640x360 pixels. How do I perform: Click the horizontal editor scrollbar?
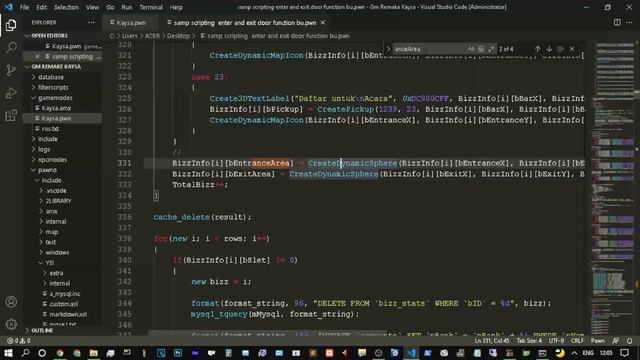pos(268,333)
